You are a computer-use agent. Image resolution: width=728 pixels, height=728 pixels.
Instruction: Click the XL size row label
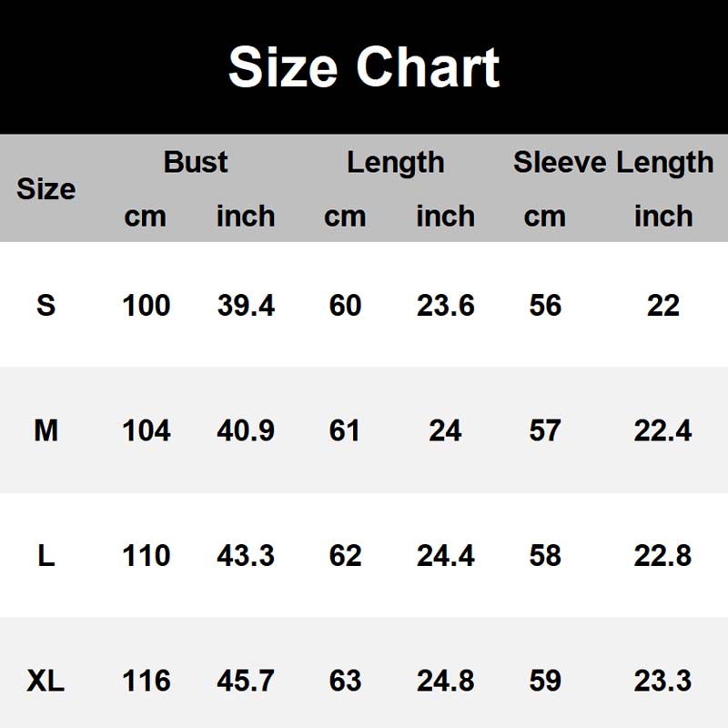click(x=45, y=680)
